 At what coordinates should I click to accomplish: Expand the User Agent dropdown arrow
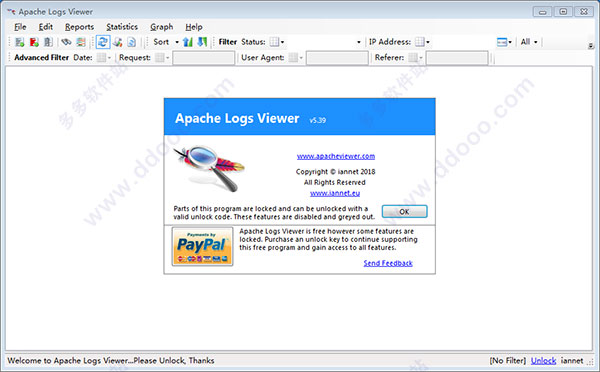click(x=301, y=58)
